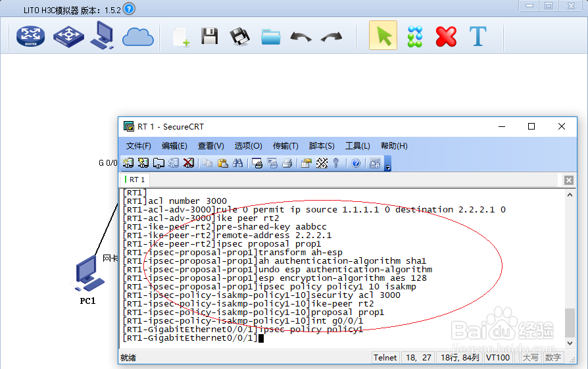Click Print Selection toolbar icon in SecureCRT
Screen dimensions: 588x369
272,163
